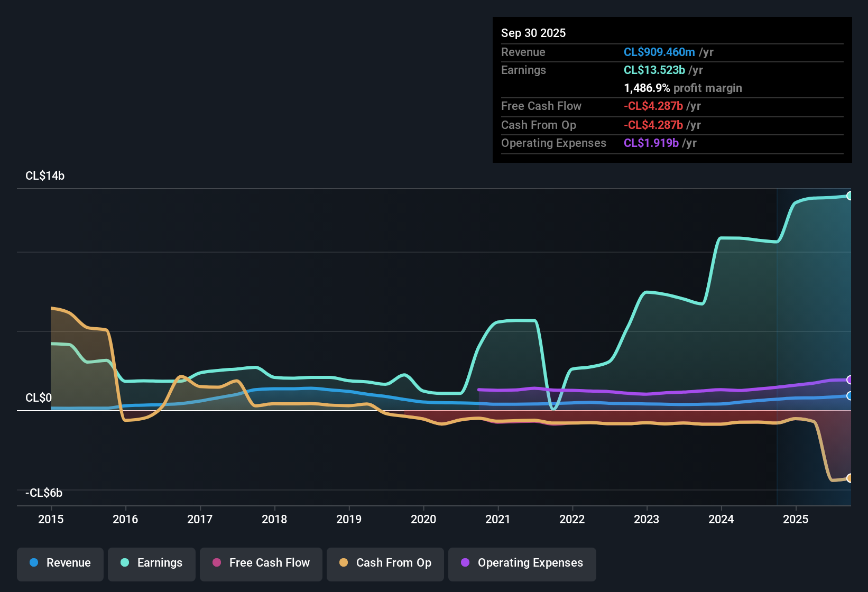Viewport: 868px width, 592px height.
Task: Click the CL$14b y-axis label
Action: (45, 176)
